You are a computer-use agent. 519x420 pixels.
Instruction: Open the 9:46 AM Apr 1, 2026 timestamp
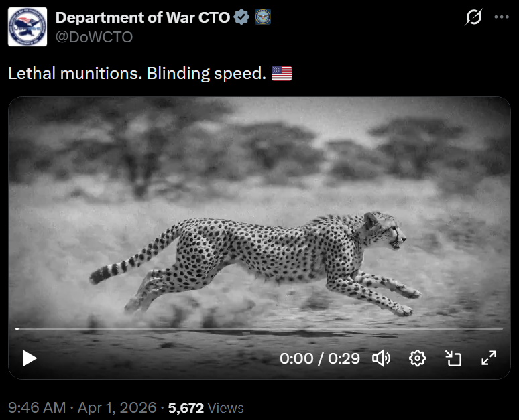pyautogui.click(x=82, y=407)
